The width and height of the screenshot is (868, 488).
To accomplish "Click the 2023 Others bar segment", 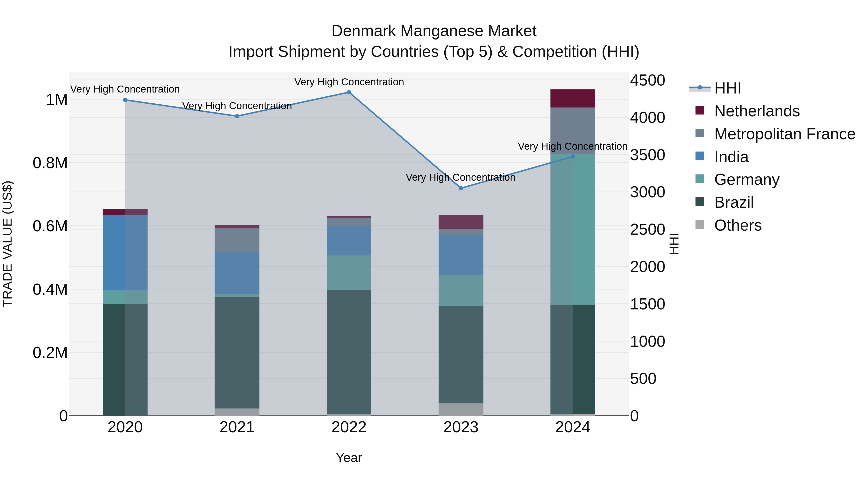I will 461,409.
